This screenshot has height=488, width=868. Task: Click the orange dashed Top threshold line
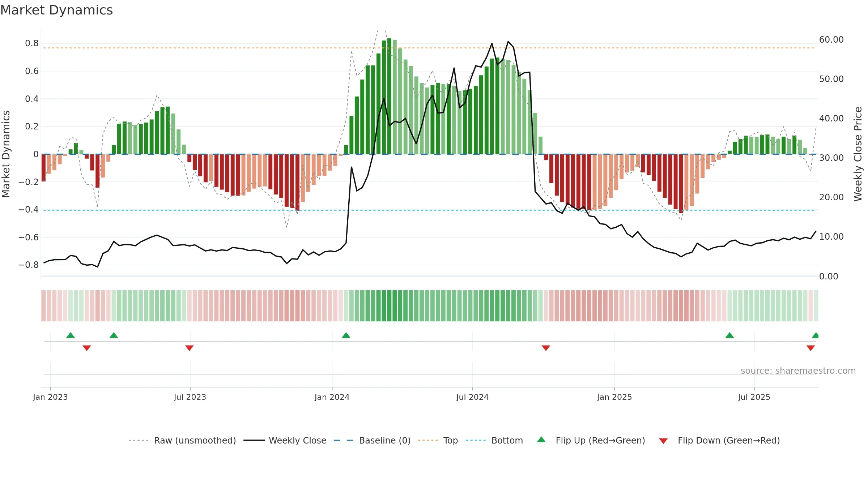pyautogui.click(x=429, y=48)
